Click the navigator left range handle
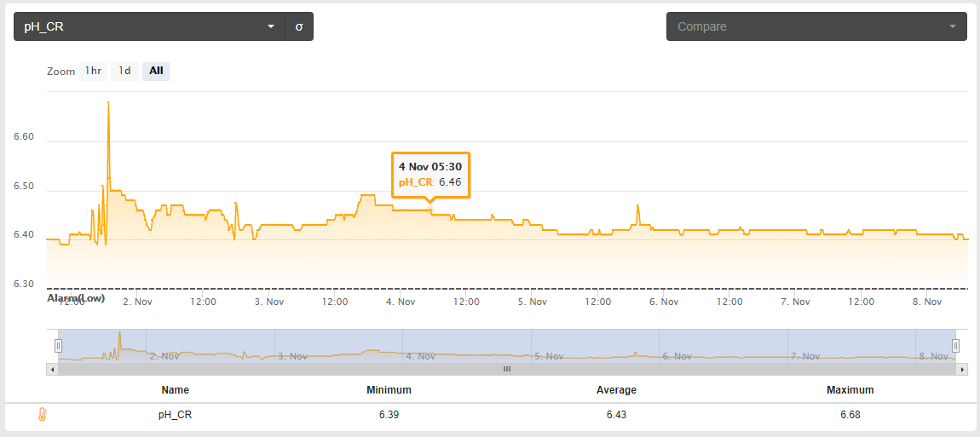This screenshot has width=980, height=437. (58, 345)
